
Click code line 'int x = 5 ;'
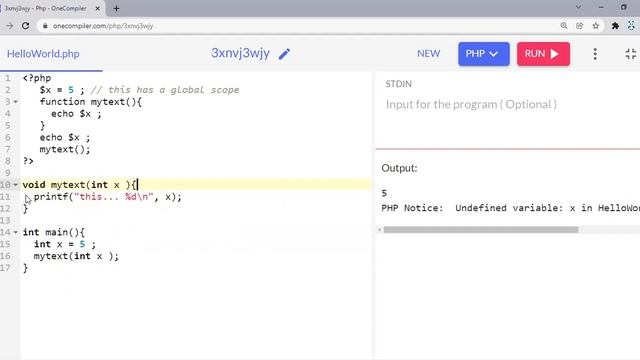pos(65,244)
